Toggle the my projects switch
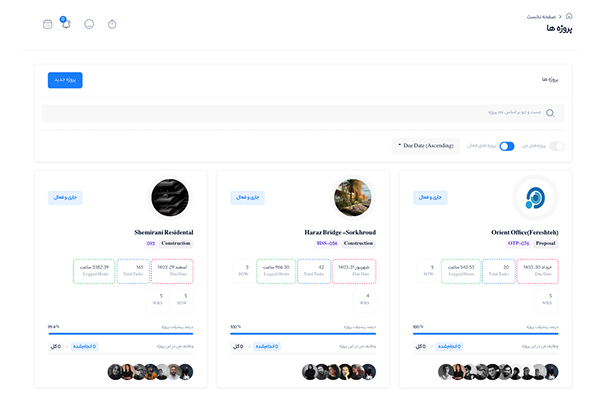Image resolution: width=600 pixels, height=400 pixels. click(x=556, y=146)
